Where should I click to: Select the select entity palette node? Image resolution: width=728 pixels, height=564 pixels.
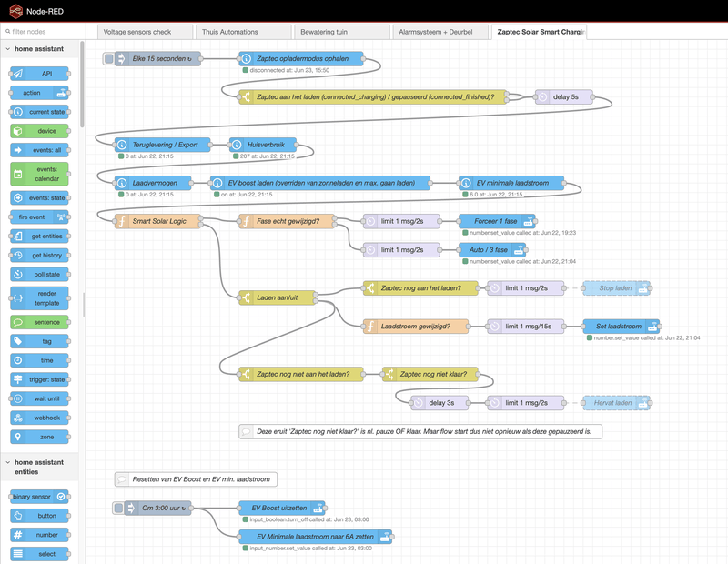pyautogui.click(x=39, y=554)
